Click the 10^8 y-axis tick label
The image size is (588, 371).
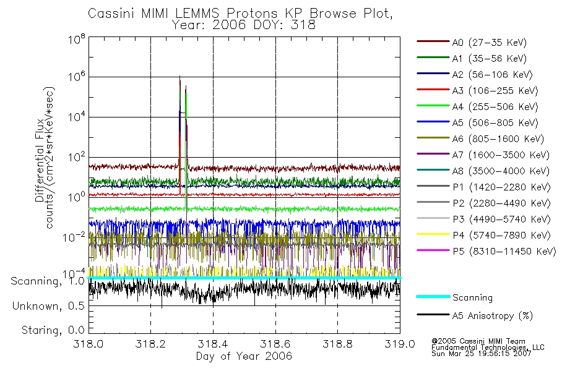(77, 38)
